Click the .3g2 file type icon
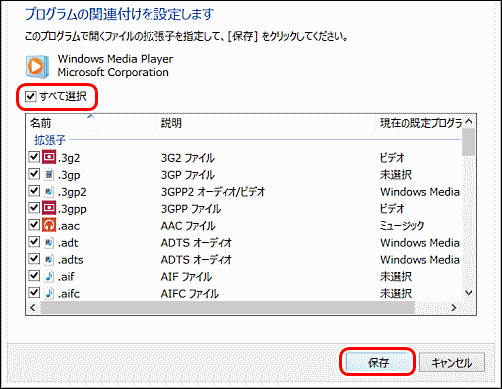 pos(49,157)
